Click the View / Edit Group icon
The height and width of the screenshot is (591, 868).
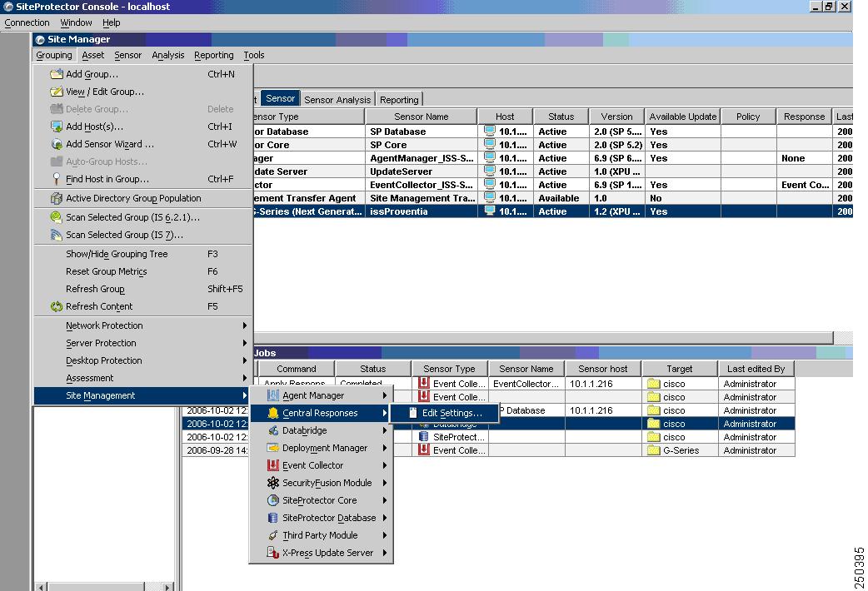57,92
